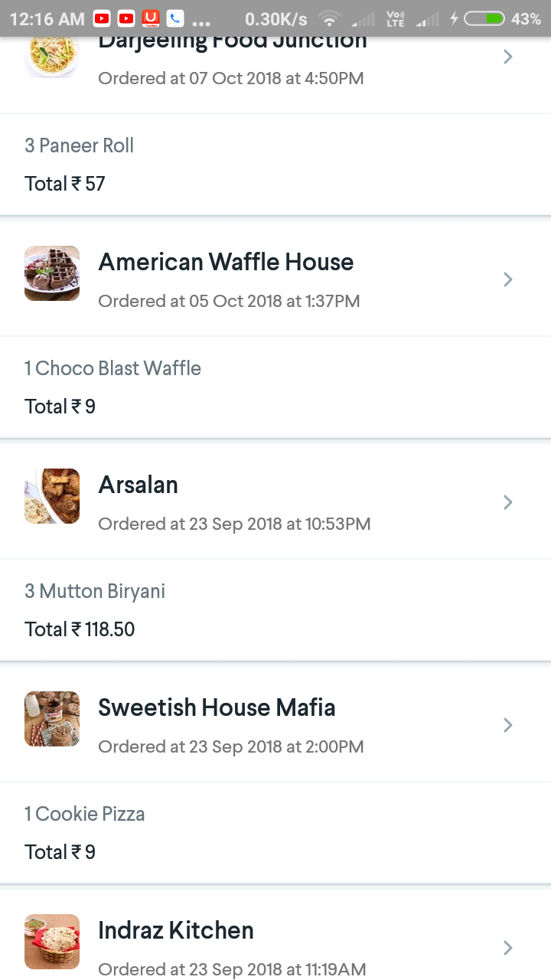Tap the Wi-Fi signal status icon
The width and height of the screenshot is (551, 980).
[x=330, y=18]
